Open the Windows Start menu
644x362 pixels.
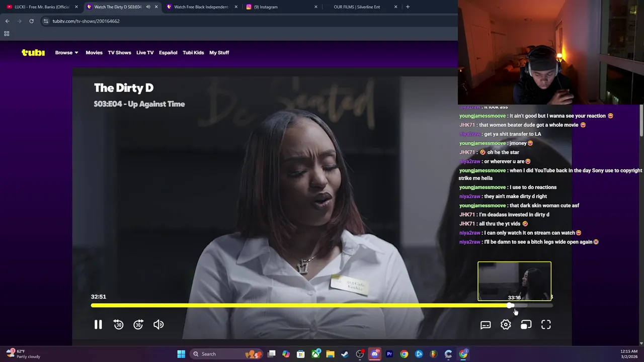click(x=181, y=354)
